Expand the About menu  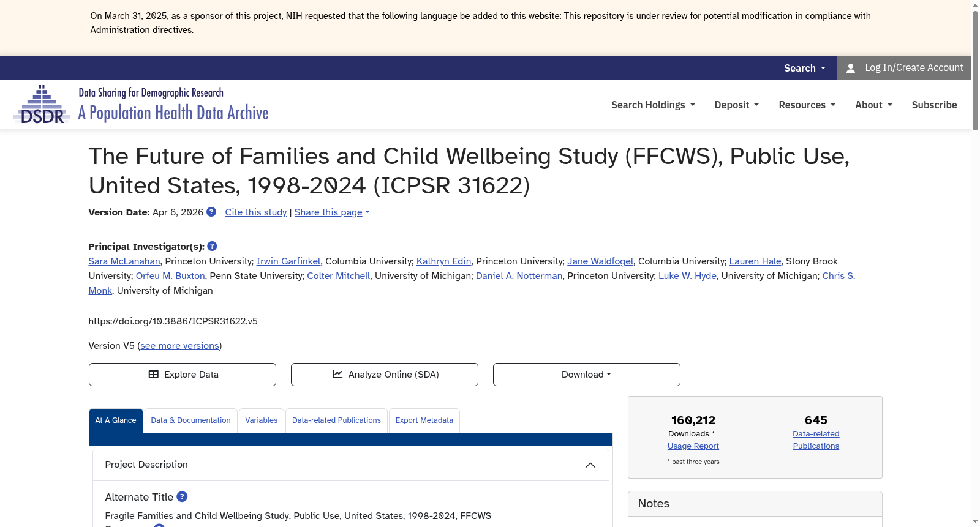(873, 105)
